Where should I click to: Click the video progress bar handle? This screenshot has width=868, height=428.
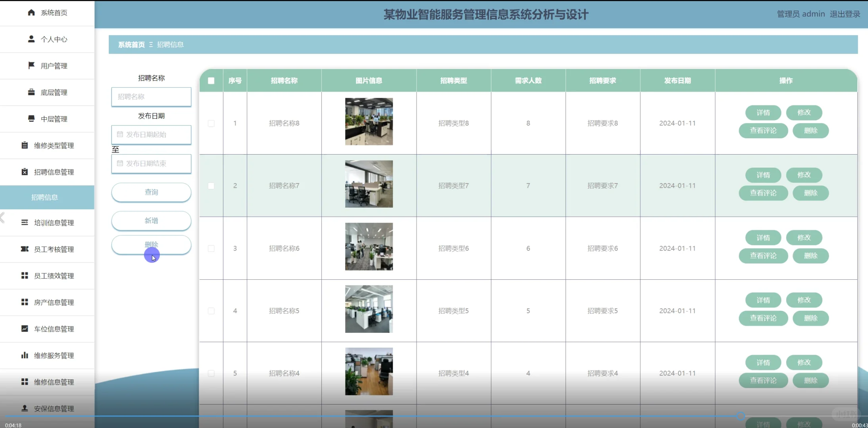pos(740,416)
